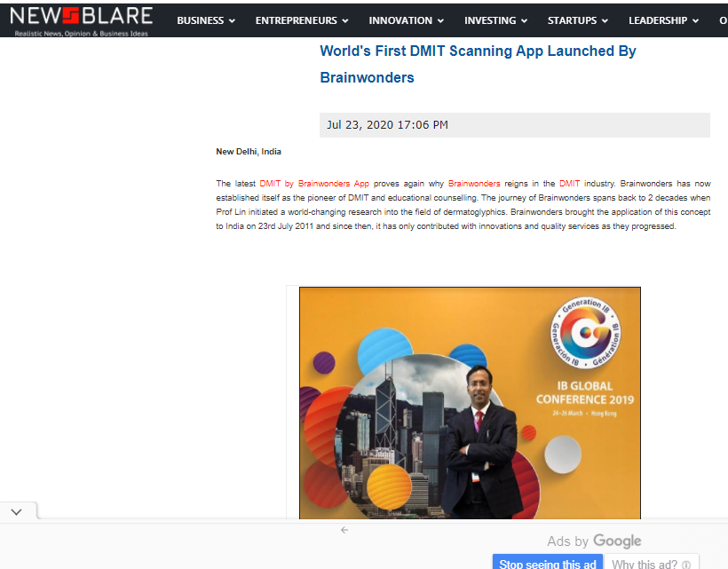Image resolution: width=728 pixels, height=569 pixels.
Task: Click the 'Ads by Google' label
Action: [x=594, y=541]
